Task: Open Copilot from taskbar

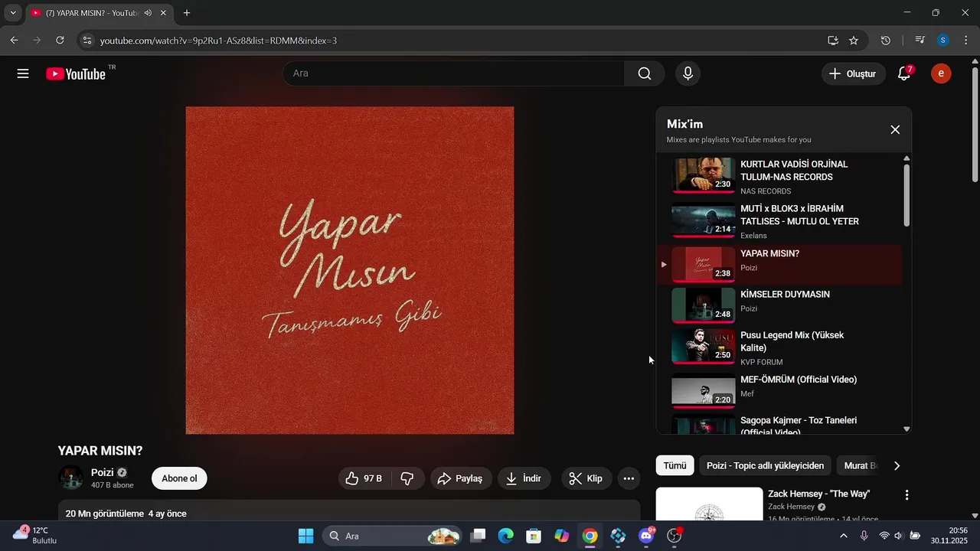Action: click(562, 536)
